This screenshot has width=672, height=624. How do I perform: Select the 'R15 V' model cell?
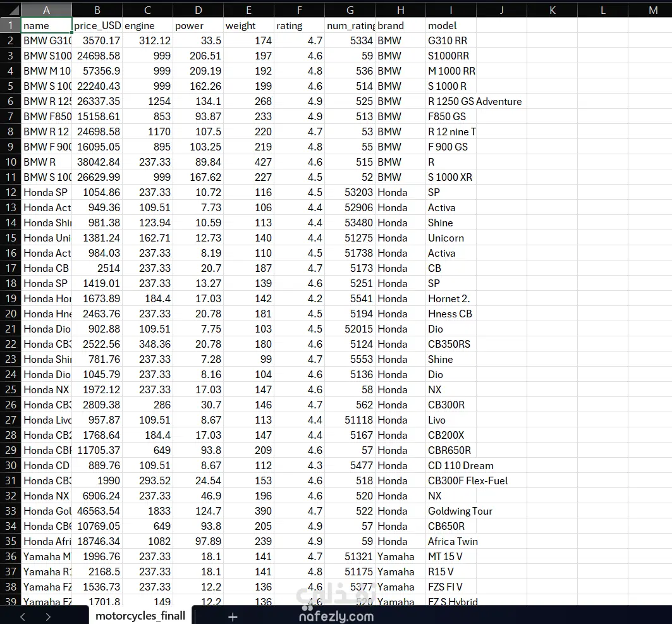point(451,572)
